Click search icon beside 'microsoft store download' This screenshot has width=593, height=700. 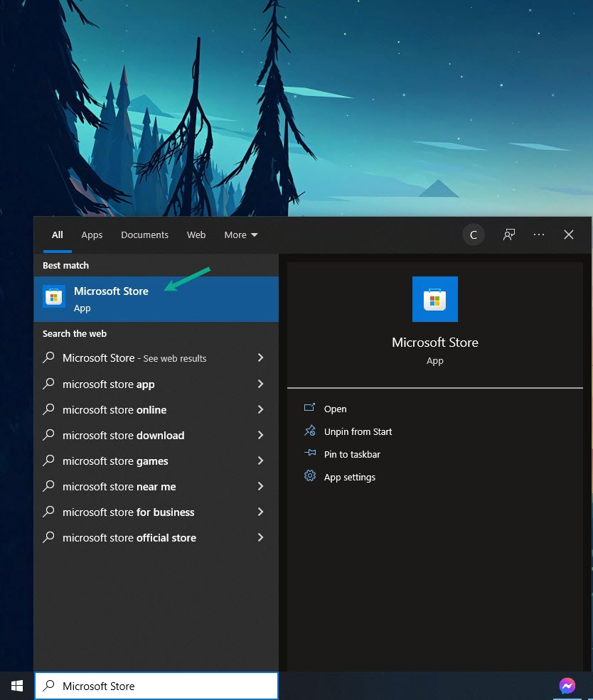tap(48, 435)
